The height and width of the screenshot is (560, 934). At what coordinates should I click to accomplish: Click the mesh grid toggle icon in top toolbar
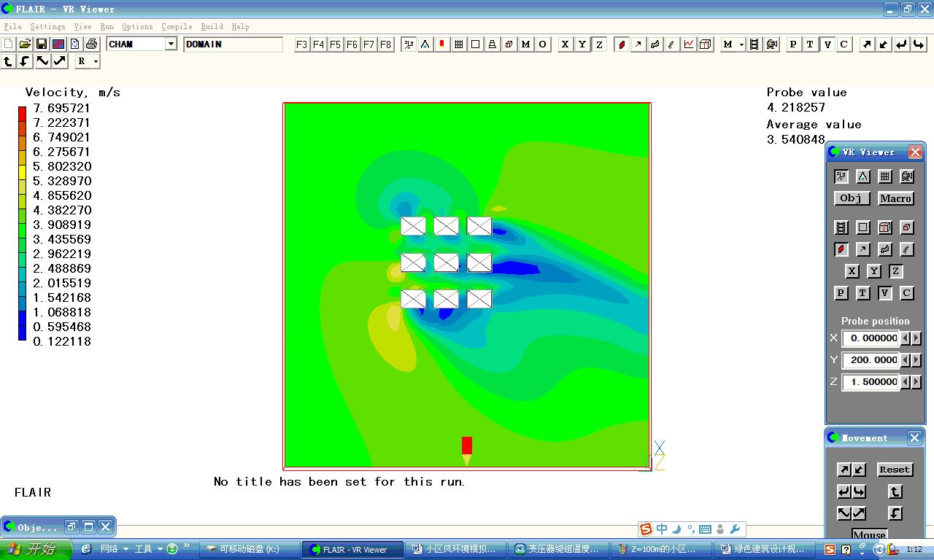click(x=459, y=44)
